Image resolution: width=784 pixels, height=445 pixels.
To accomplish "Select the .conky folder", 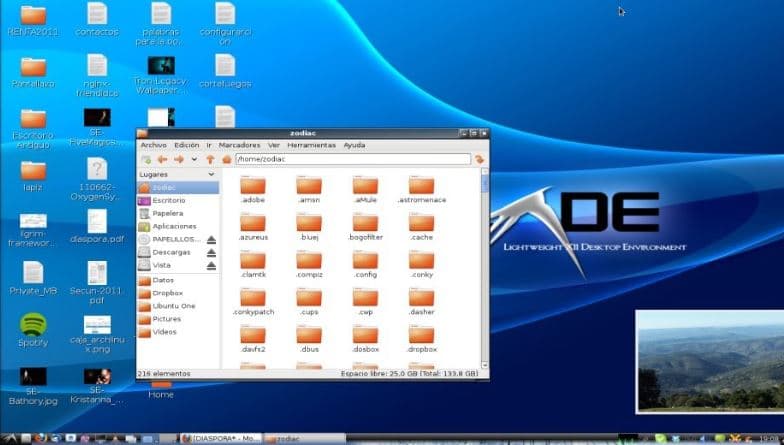I will click(422, 265).
